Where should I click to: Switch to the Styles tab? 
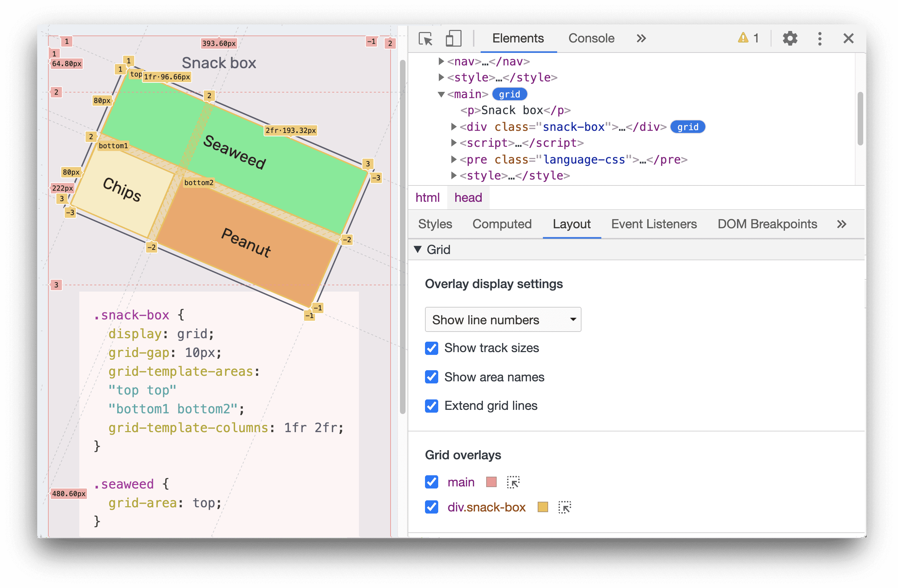[x=435, y=224]
